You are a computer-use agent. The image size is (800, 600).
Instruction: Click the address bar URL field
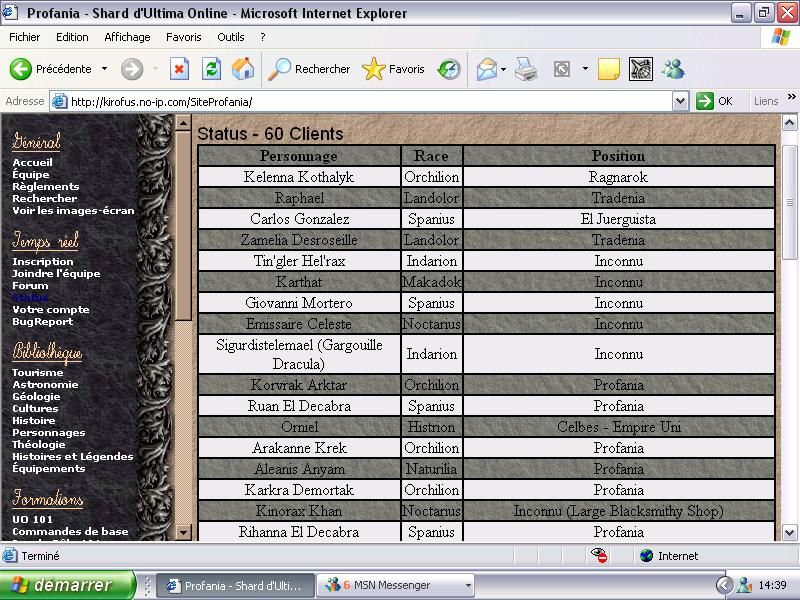click(360, 101)
